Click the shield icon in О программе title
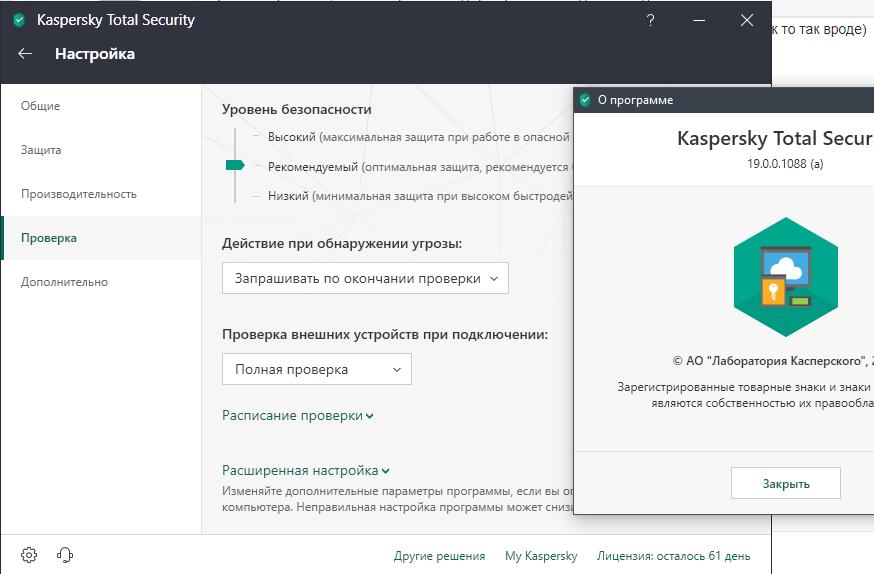The image size is (874, 574). click(585, 100)
